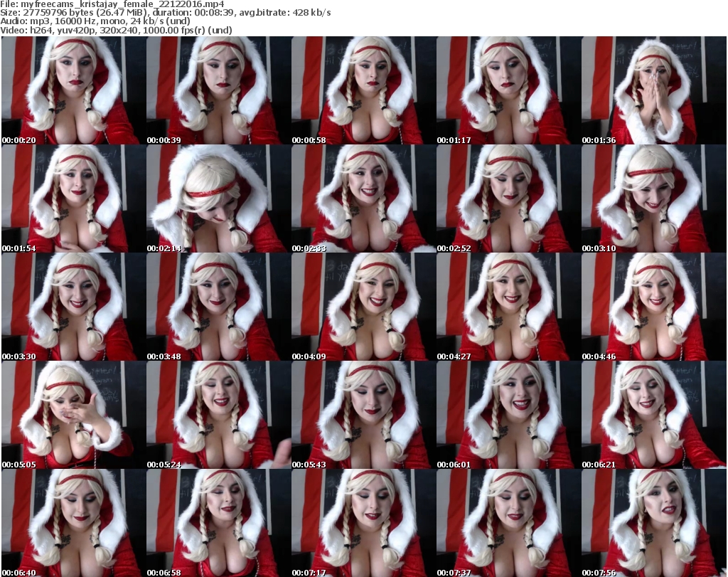Select the frame marked 00:00:39

coord(218,90)
